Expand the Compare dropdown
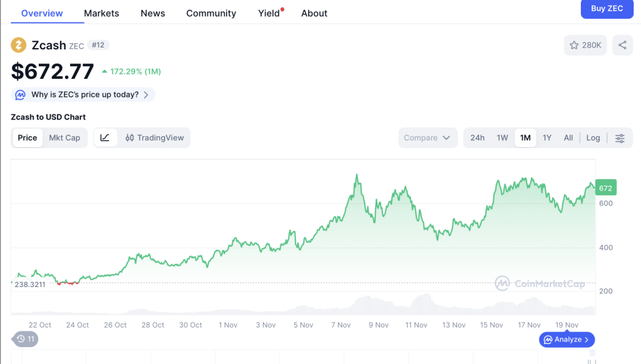The height and width of the screenshot is (364, 641). (x=428, y=138)
